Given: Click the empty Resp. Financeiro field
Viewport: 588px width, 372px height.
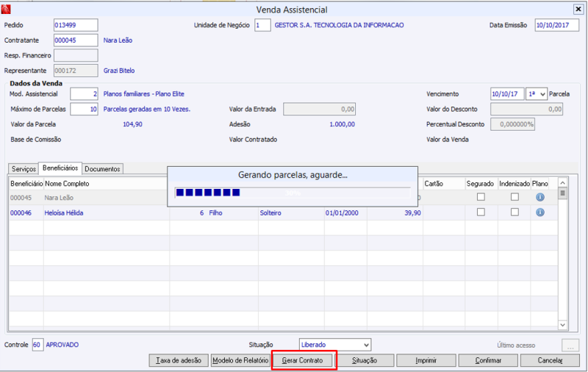Looking at the screenshot, I should [x=76, y=55].
